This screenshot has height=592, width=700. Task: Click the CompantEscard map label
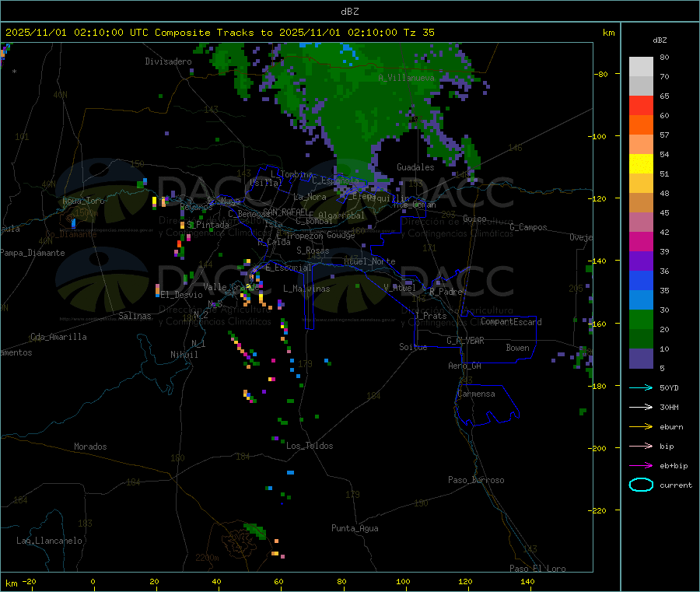(511, 322)
